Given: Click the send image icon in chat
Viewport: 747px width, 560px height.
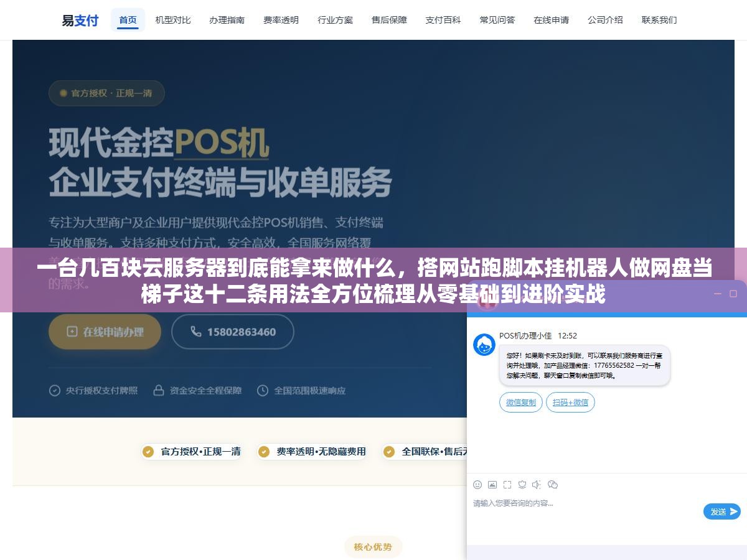Looking at the screenshot, I should pos(492,484).
